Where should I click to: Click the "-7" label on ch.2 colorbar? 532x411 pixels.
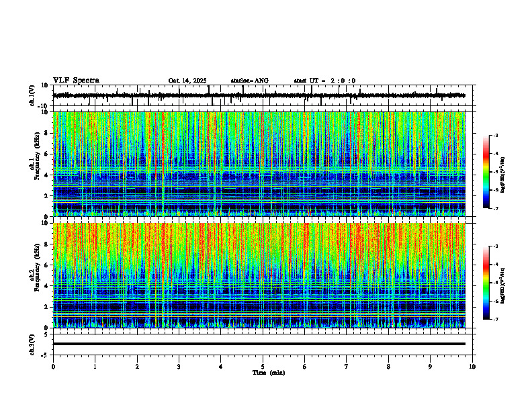pos(495,319)
